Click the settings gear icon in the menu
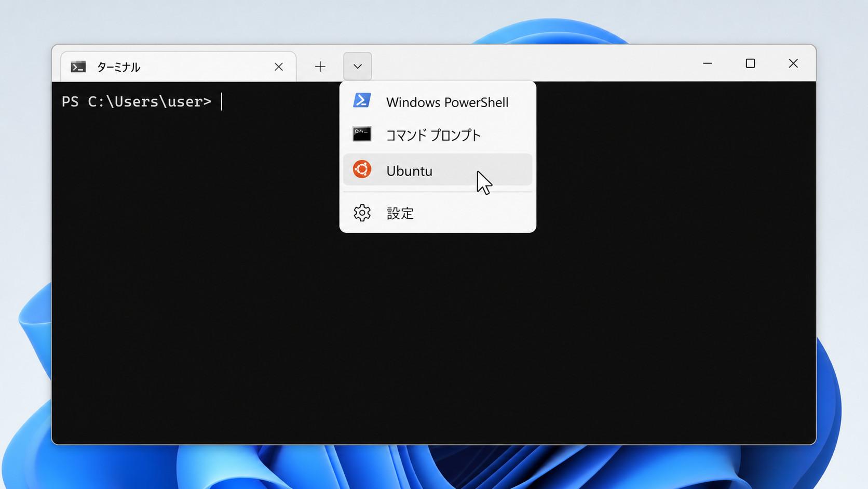This screenshot has height=489, width=868. click(x=362, y=213)
